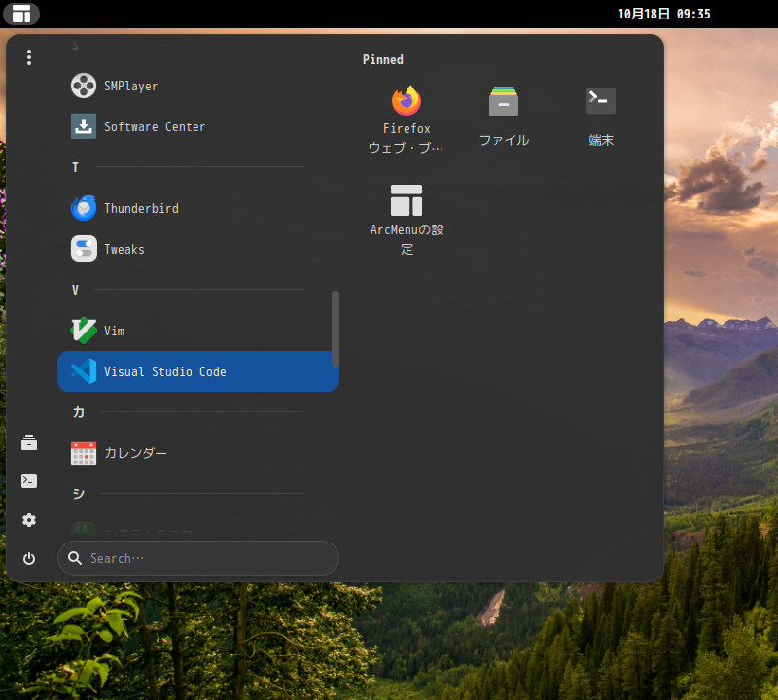Viewport: 778px width, 700px height.
Task: Click the 端末 label under pinned icon
Action: coord(601,140)
